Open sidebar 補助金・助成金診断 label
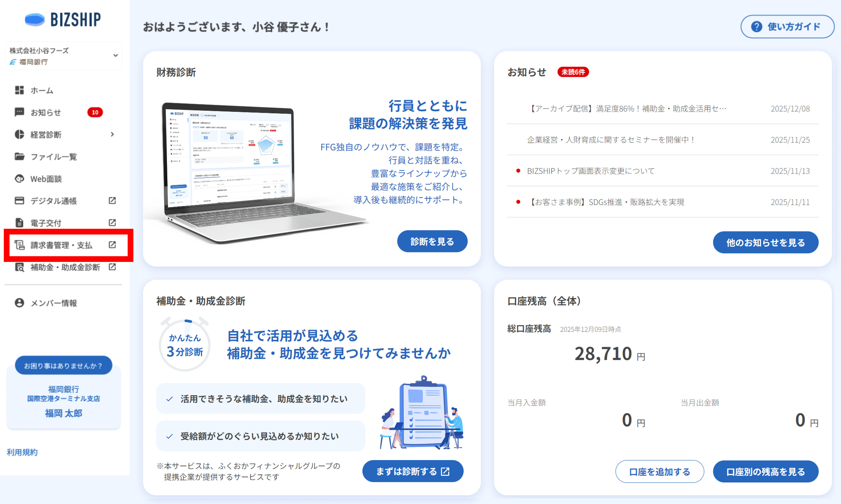 pos(65,267)
